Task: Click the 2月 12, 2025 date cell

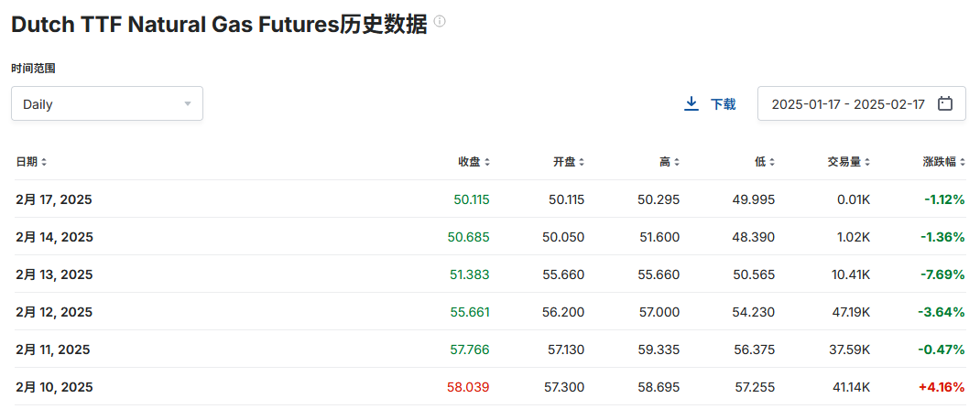Action: click(x=54, y=312)
